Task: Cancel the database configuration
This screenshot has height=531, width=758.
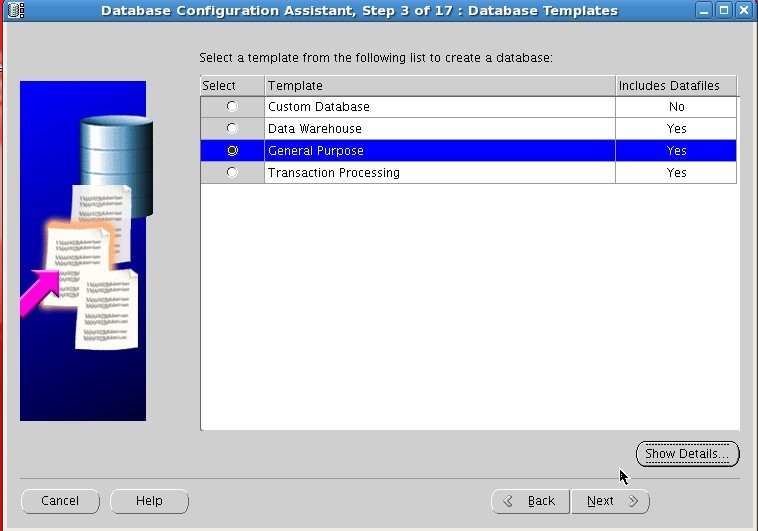Action: pyautogui.click(x=60, y=501)
